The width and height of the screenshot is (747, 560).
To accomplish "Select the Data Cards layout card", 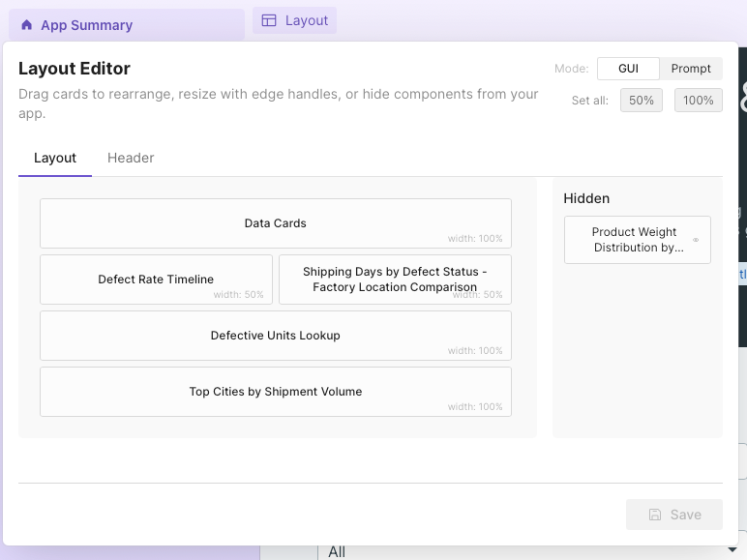I will point(275,223).
